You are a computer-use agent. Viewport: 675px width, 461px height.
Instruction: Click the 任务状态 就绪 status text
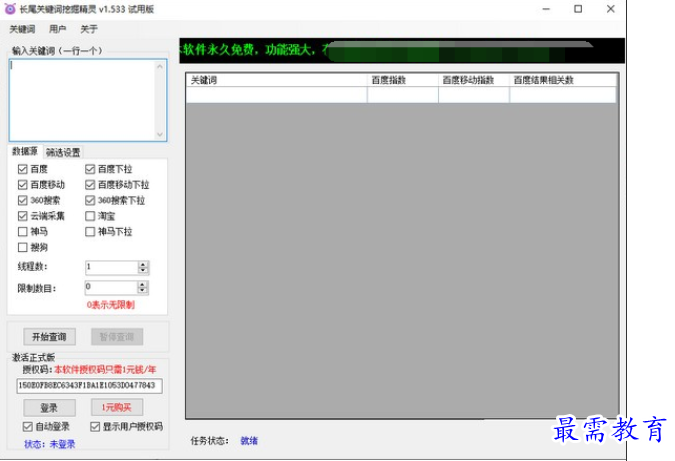click(249, 441)
